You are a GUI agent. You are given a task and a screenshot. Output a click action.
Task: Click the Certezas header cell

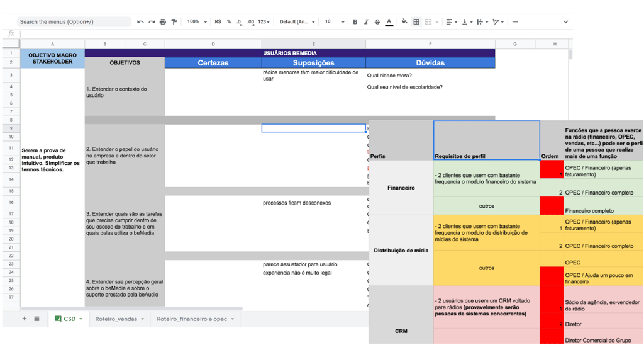213,63
